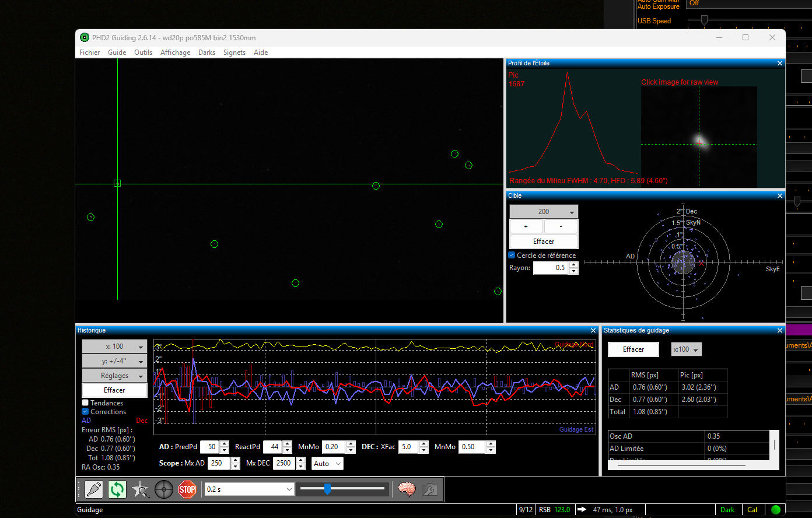This screenshot has height=518, width=812.
Task: Click the Réglages button in Historique
Action: [114, 376]
